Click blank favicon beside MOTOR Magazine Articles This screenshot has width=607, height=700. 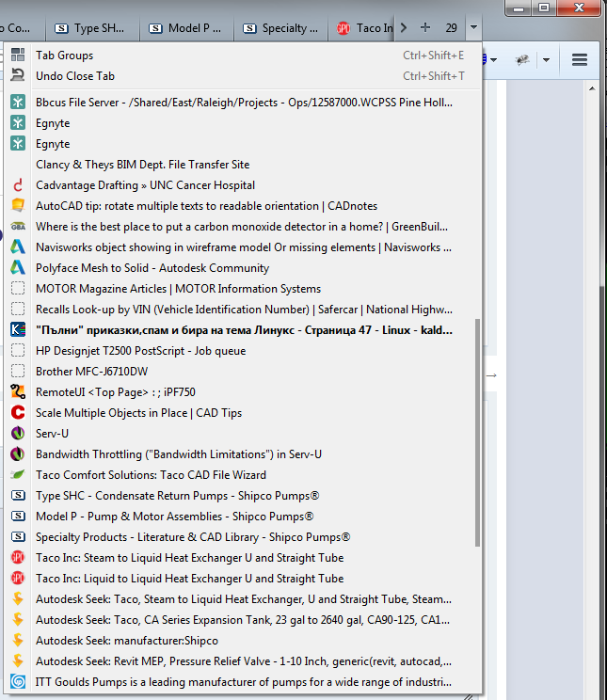coord(18,289)
